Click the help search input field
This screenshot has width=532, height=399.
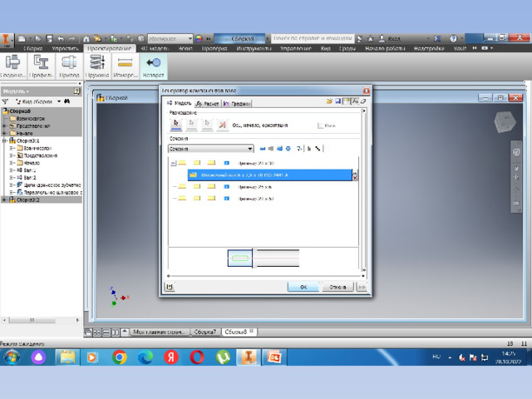click(x=313, y=38)
